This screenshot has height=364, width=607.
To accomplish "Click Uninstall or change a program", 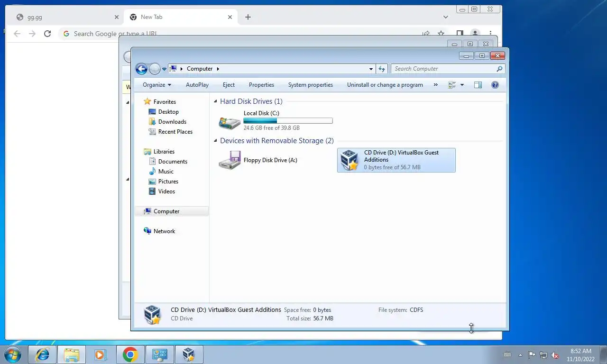I will click(x=385, y=85).
